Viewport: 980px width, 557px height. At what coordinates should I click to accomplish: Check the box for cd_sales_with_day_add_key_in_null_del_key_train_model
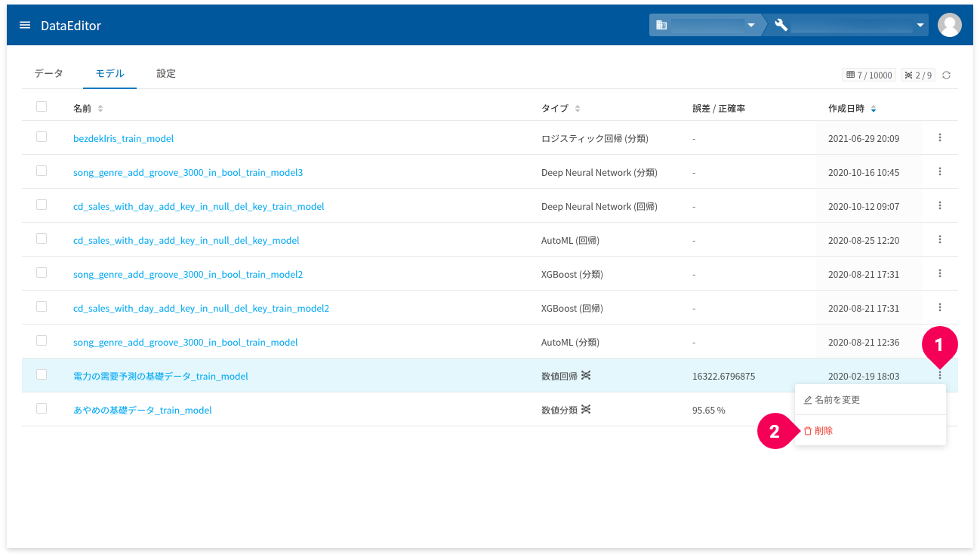click(x=42, y=205)
